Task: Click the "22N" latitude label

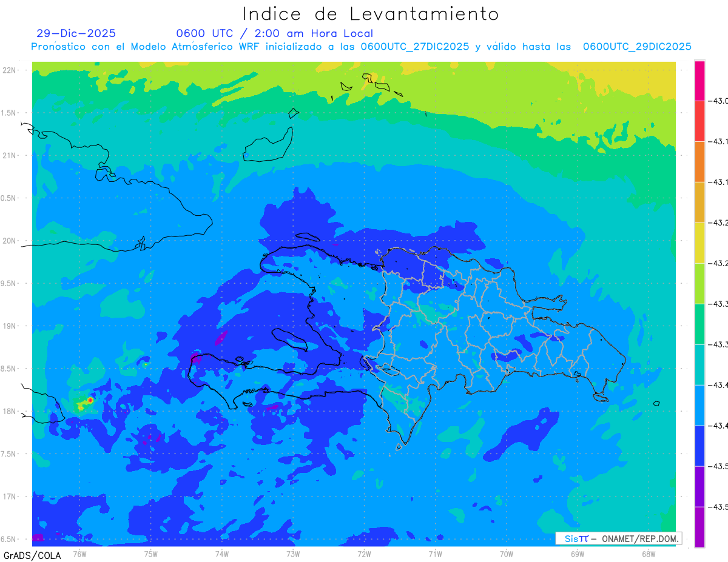Action: pos(10,70)
